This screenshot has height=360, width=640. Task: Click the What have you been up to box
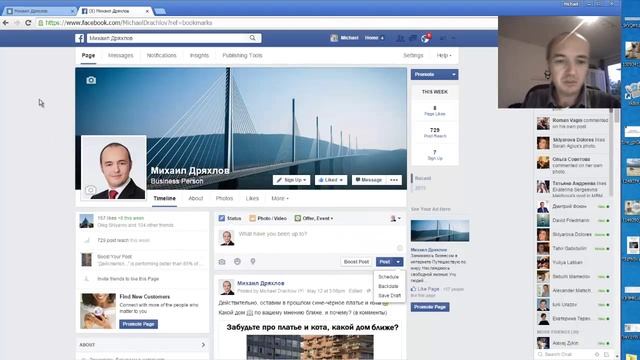[x=310, y=239]
